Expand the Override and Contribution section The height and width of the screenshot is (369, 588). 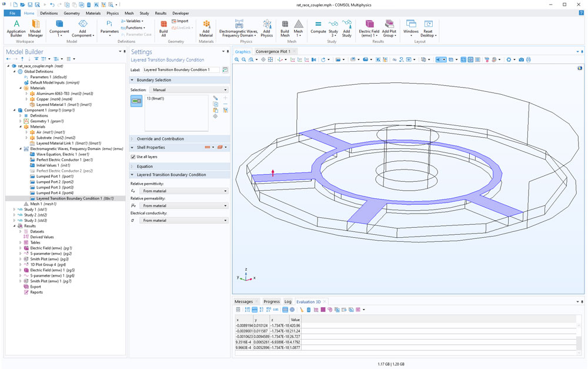tap(160, 139)
